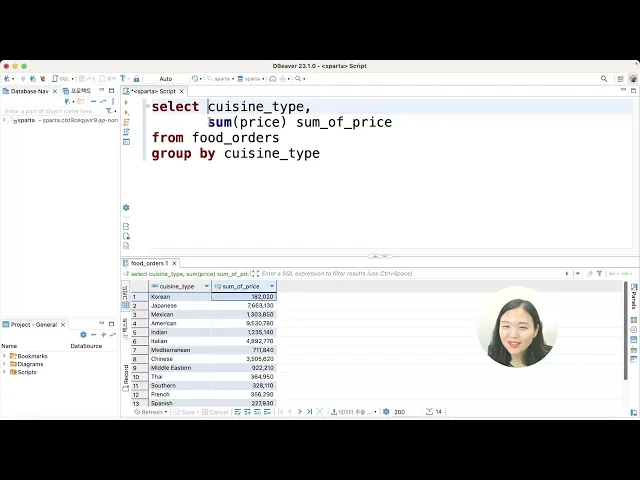
Task: Open result set configuration gear icon
Action: pos(386,412)
